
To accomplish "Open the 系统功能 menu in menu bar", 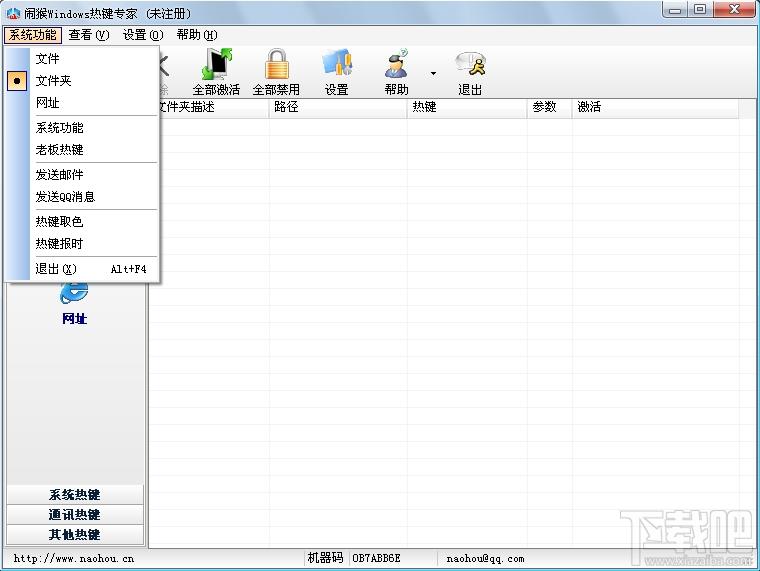I will [33, 35].
